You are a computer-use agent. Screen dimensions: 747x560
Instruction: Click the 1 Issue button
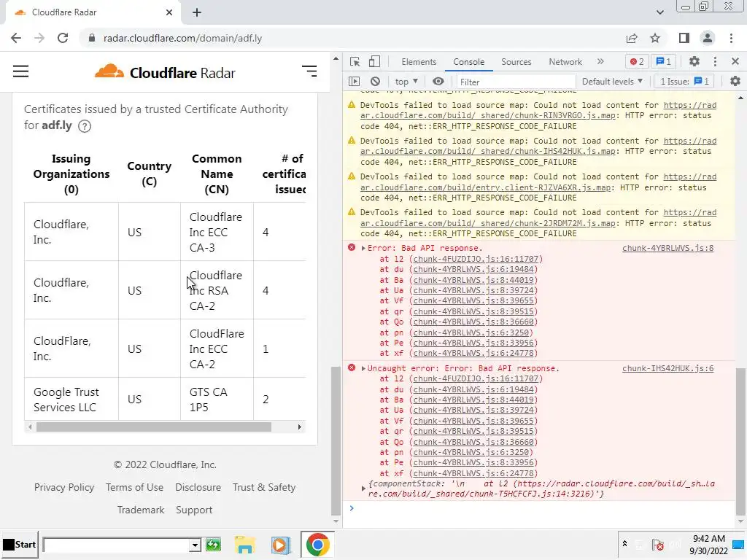(684, 82)
